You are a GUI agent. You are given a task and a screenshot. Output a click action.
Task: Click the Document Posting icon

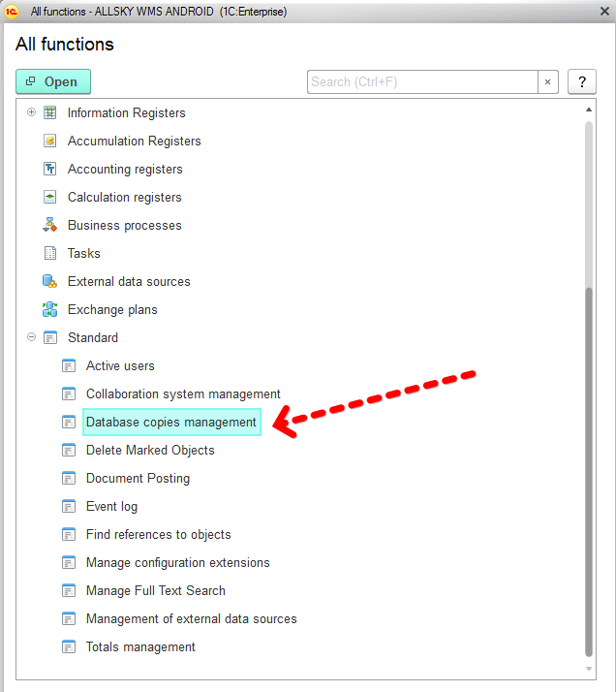tap(69, 479)
